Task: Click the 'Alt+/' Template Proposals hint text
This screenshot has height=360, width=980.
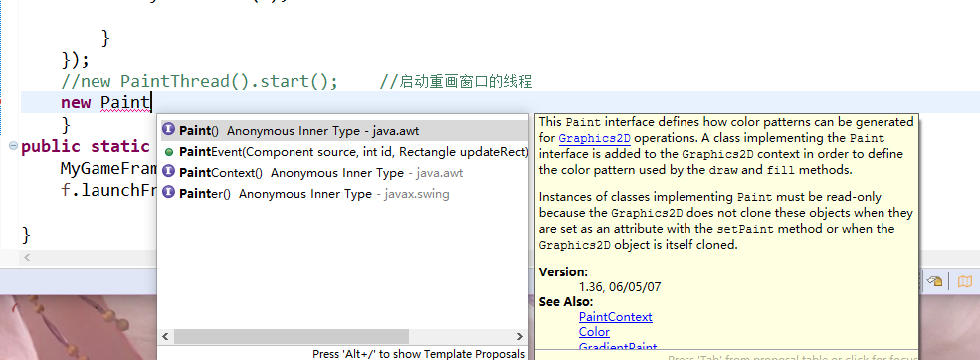Action: point(419,354)
